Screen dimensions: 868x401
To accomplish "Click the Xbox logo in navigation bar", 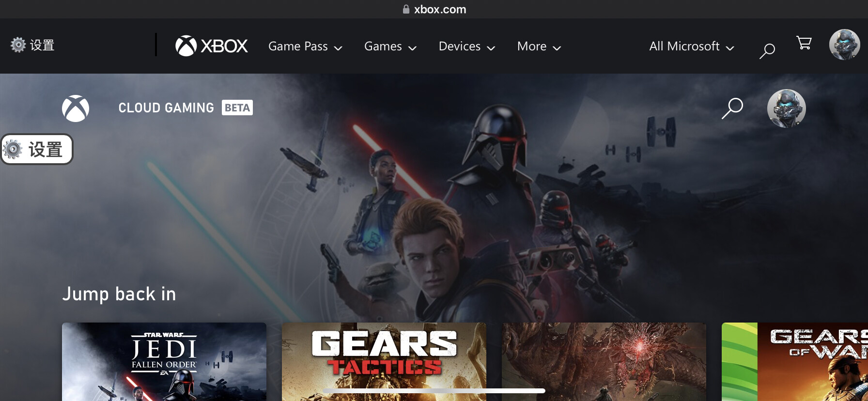I will tap(211, 46).
